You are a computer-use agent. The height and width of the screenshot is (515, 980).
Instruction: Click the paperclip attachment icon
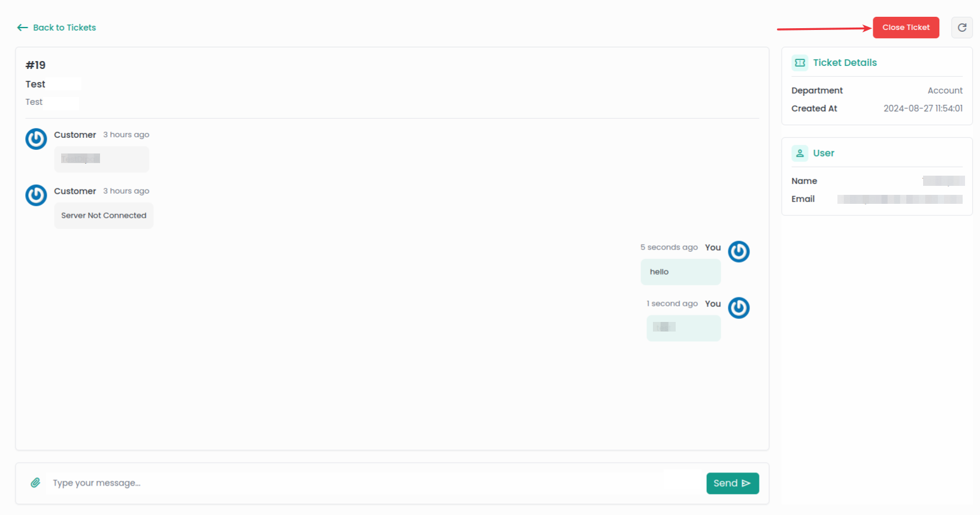(x=35, y=483)
